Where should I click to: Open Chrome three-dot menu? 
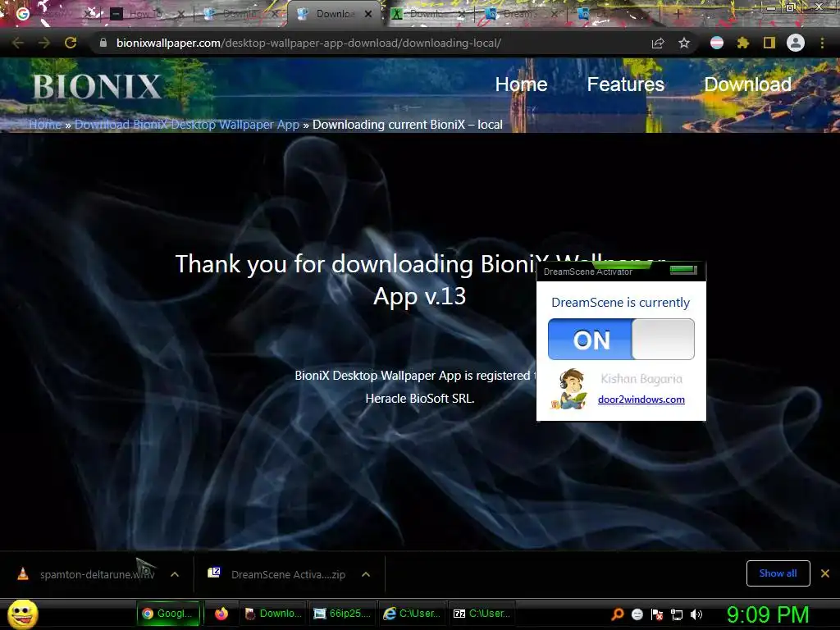point(822,43)
